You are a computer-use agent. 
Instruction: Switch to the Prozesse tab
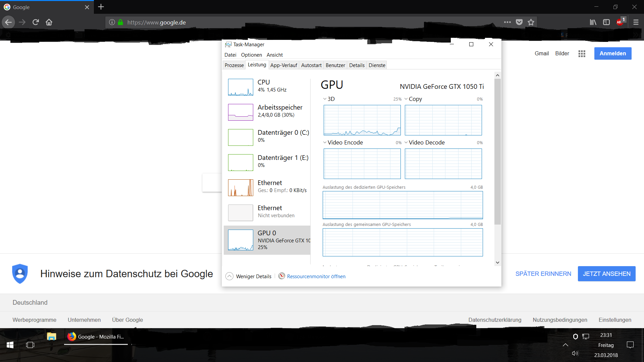pos(234,65)
